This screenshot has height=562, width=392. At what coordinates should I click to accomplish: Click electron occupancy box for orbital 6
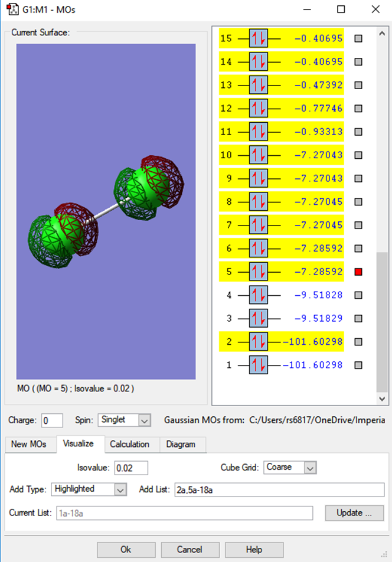[259, 248]
